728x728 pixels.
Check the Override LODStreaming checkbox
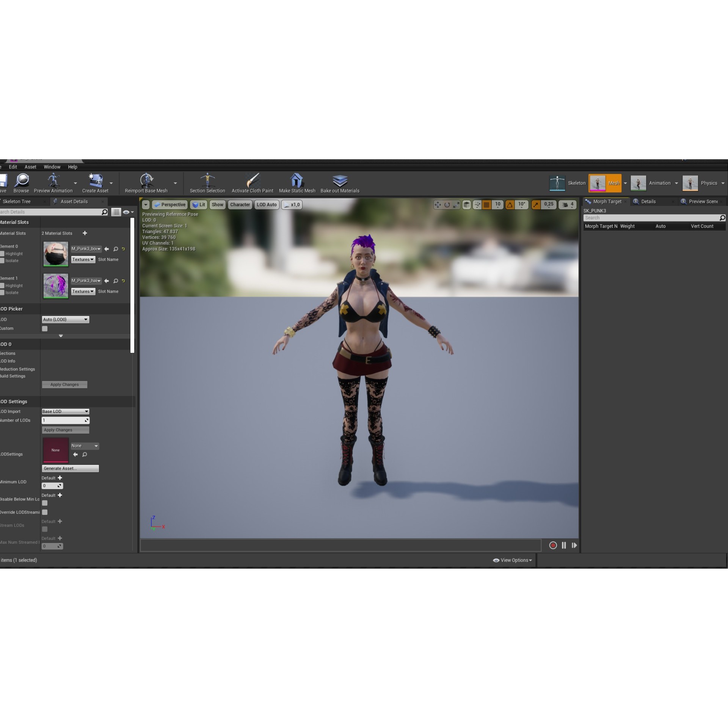click(x=45, y=512)
